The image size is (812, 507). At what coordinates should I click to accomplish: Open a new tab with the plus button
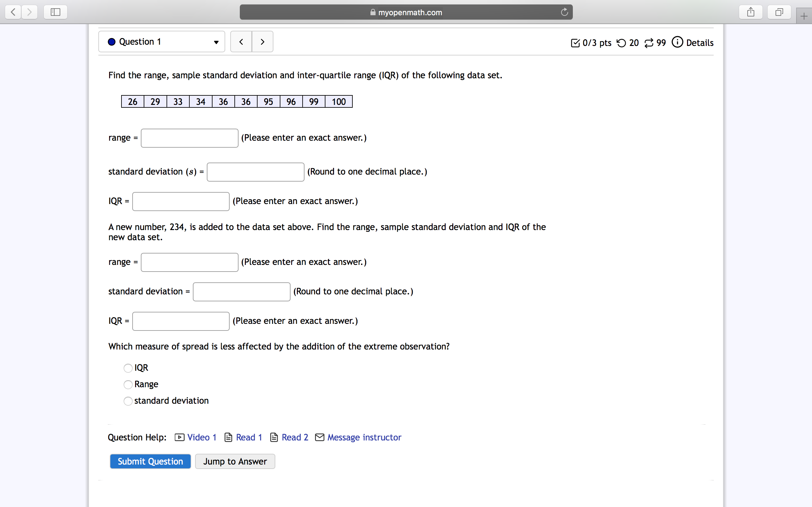click(x=804, y=16)
